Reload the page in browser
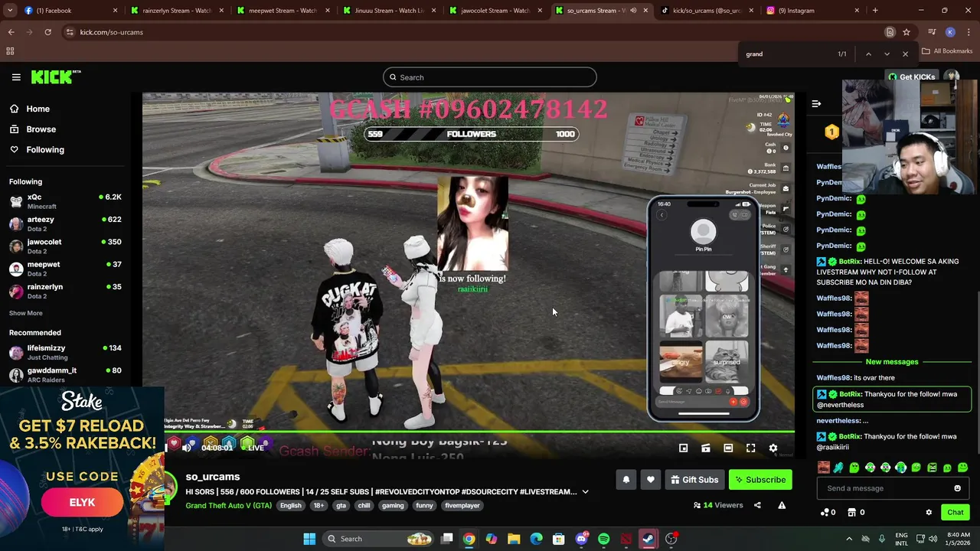Image resolution: width=980 pixels, height=551 pixels. (47, 32)
